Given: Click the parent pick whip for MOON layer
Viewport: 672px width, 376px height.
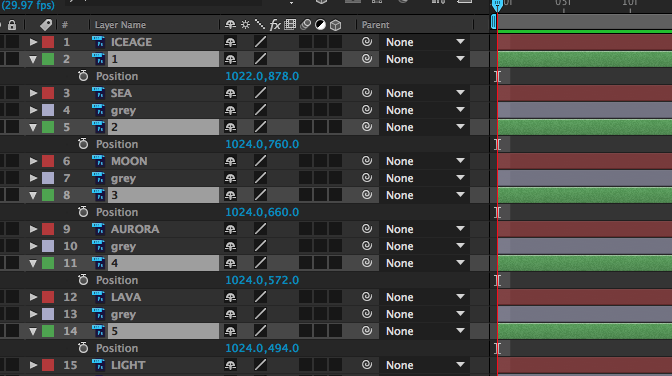Looking at the screenshot, I should pos(367,161).
